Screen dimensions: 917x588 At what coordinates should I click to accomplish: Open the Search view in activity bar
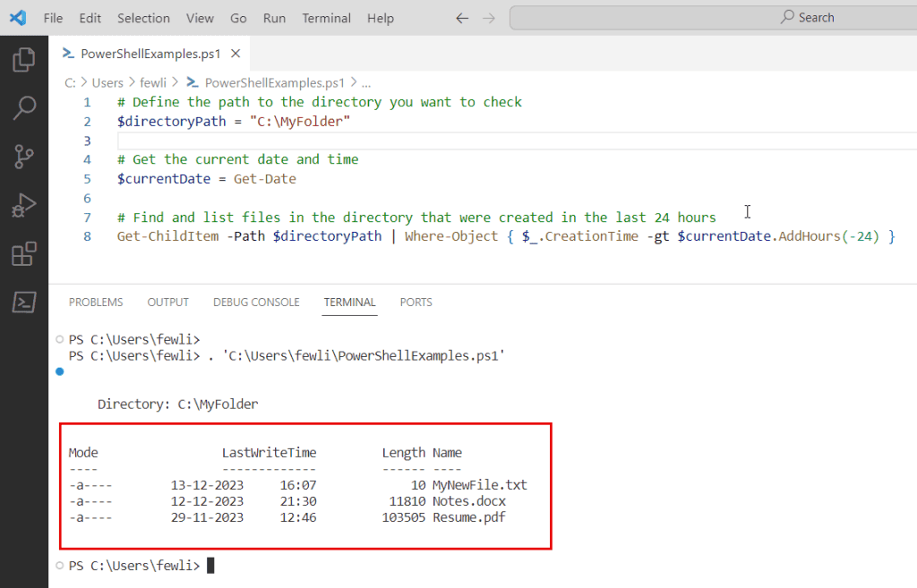pos(24,108)
